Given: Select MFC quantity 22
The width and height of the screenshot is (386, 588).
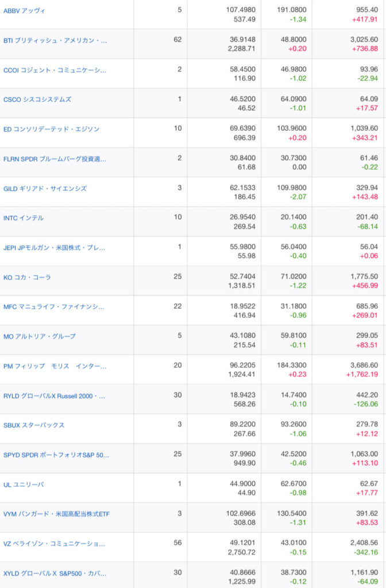Looking at the screenshot, I should [177, 306].
